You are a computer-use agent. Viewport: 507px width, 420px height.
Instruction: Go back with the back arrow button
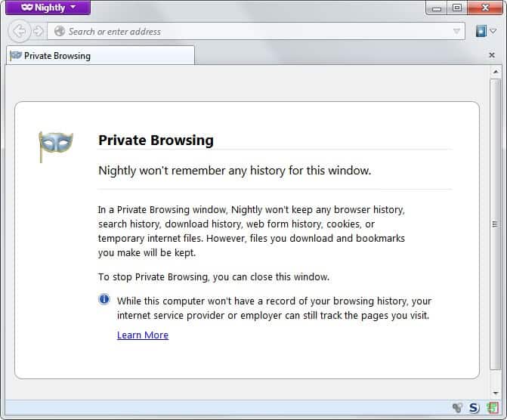coord(19,32)
